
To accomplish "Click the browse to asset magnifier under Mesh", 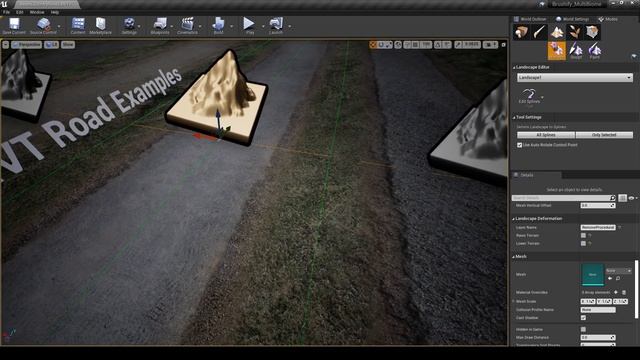I will (618, 278).
